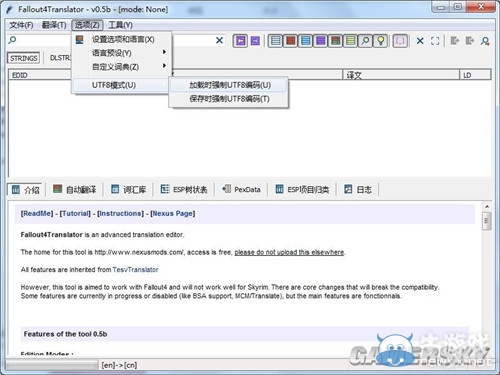
Task: Click the user search icon at toolbar end
Action: coord(485,41)
